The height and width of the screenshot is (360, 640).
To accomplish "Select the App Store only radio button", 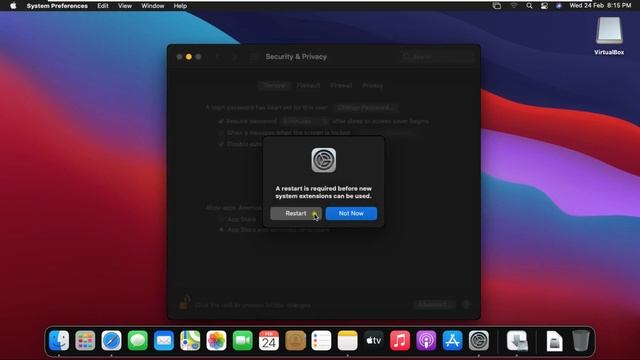I will tap(221, 219).
